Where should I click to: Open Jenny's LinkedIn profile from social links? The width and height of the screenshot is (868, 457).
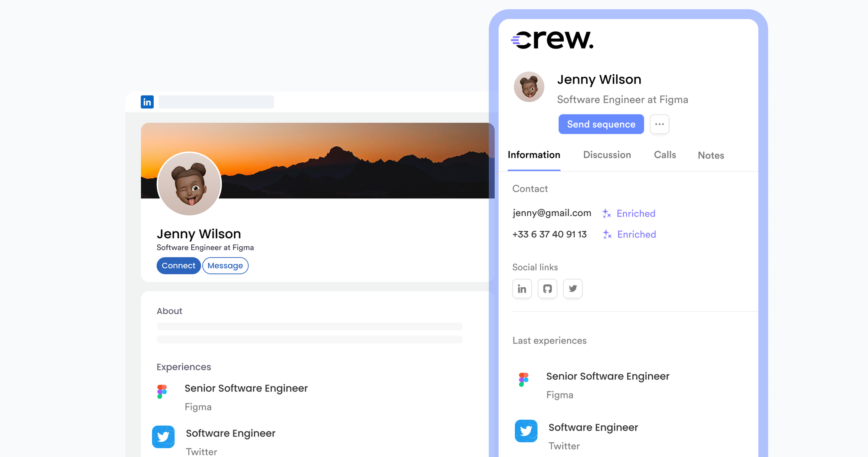pos(522,288)
